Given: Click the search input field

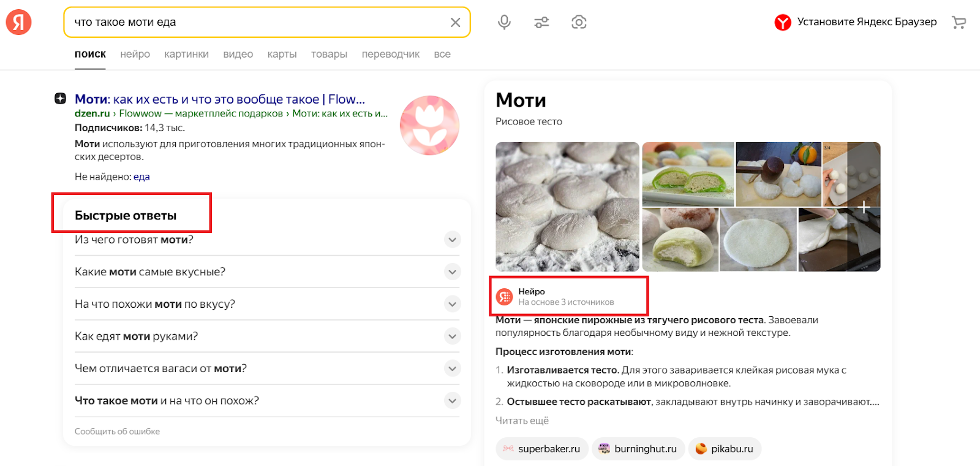Looking at the screenshot, I should coord(257,23).
